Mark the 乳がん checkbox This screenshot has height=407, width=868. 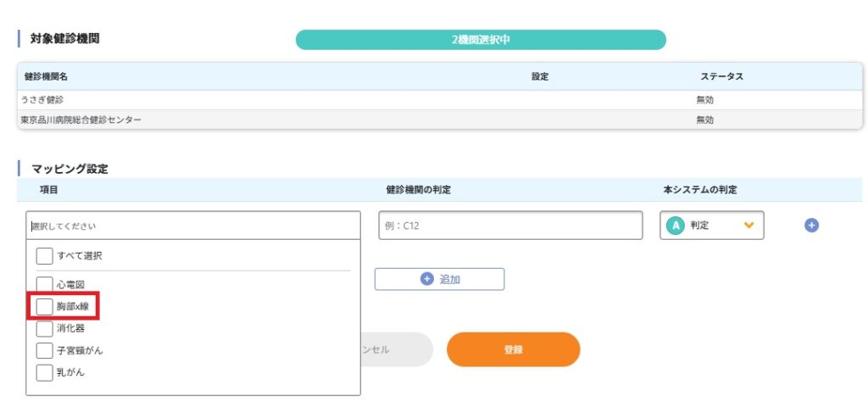(45, 372)
